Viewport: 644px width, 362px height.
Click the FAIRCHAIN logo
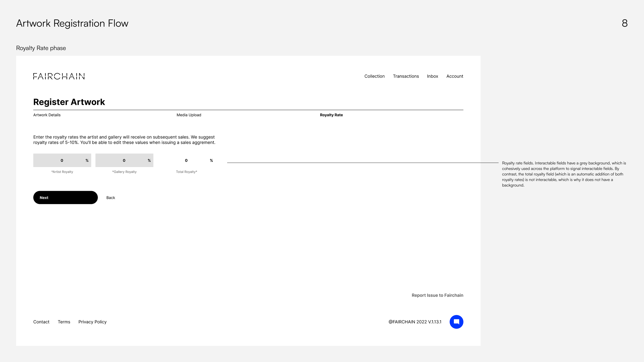[x=59, y=76]
